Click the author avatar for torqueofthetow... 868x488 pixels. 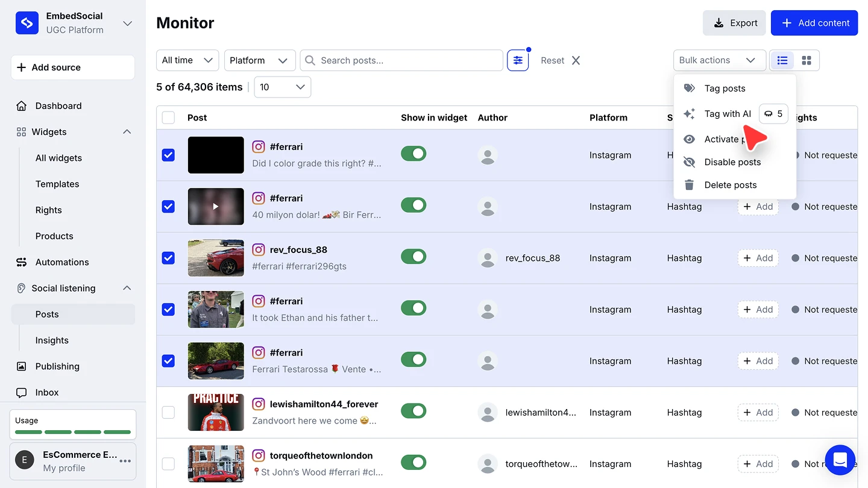tap(488, 464)
